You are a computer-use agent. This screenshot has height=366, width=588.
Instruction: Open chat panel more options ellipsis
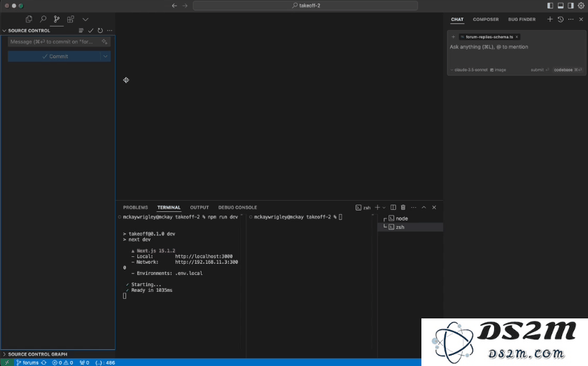coord(570,19)
